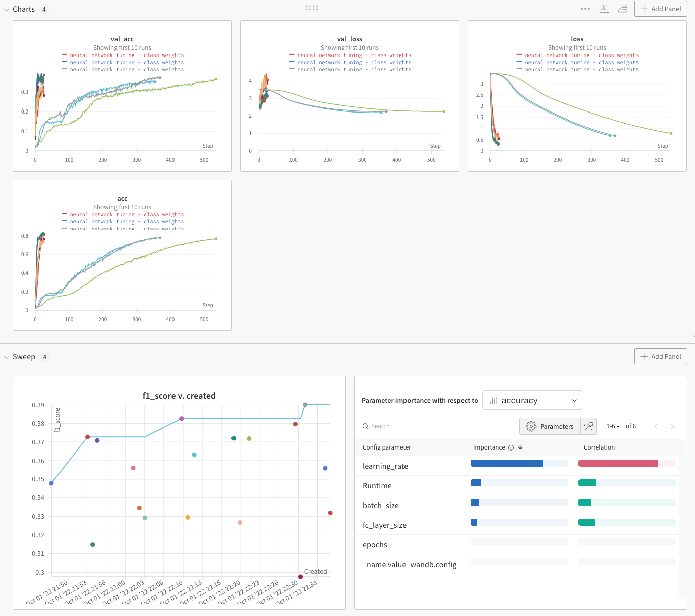Screen dimensions: 695x616
Task: Click the pink correlation bar for learning_rate
Action: click(x=619, y=463)
